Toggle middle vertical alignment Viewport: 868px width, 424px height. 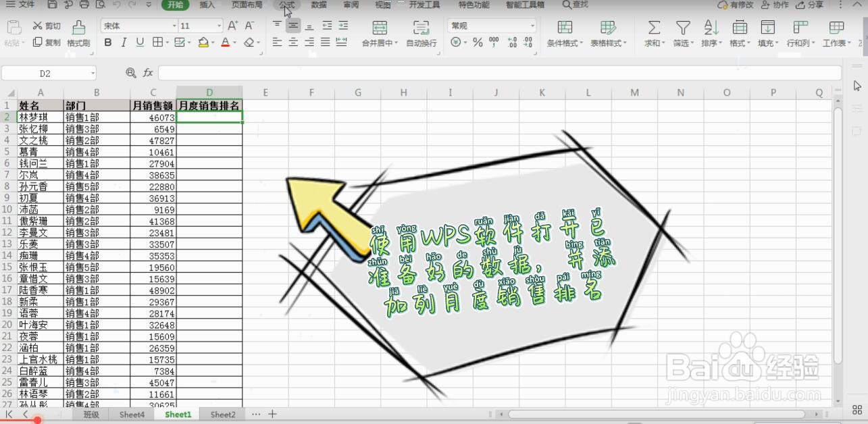[293, 26]
